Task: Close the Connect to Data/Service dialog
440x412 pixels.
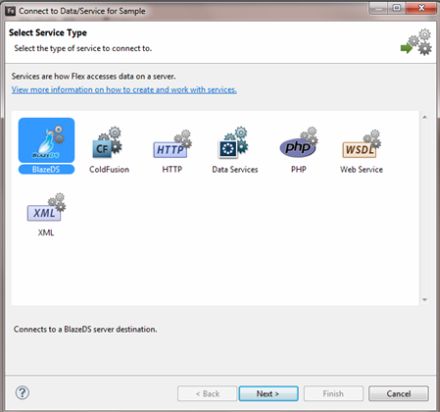Action: 422,8
